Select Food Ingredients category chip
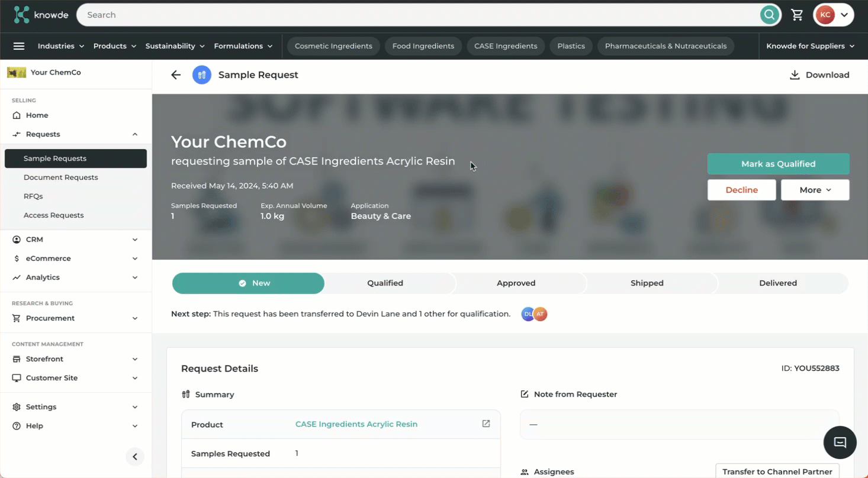Screen dimensions: 868x478 pyautogui.click(x=423, y=46)
